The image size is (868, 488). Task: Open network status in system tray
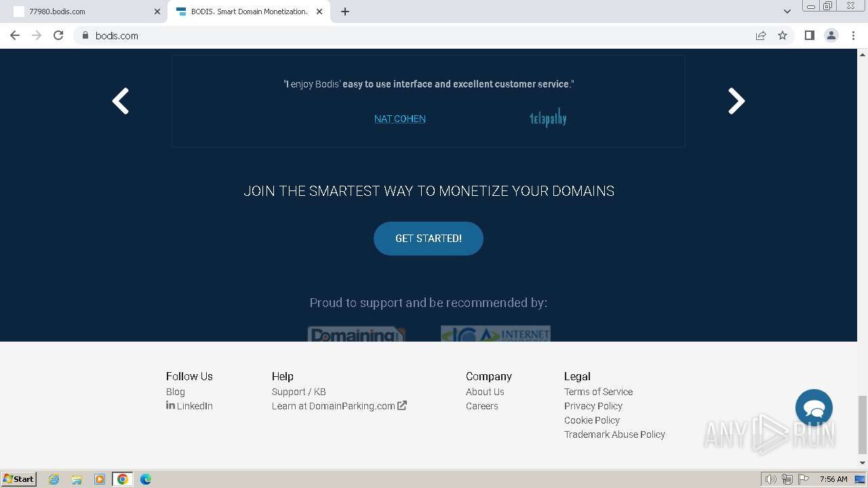[x=787, y=479]
